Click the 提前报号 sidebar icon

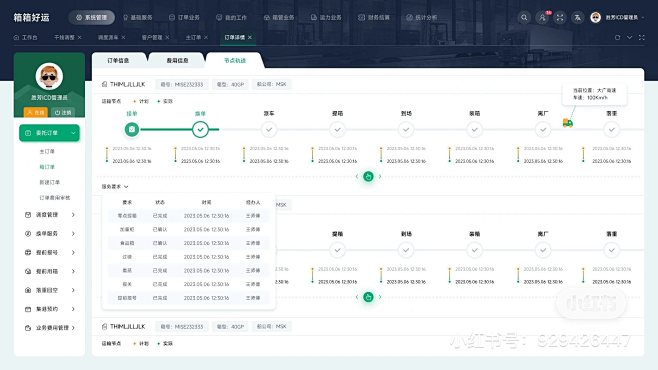[28, 253]
